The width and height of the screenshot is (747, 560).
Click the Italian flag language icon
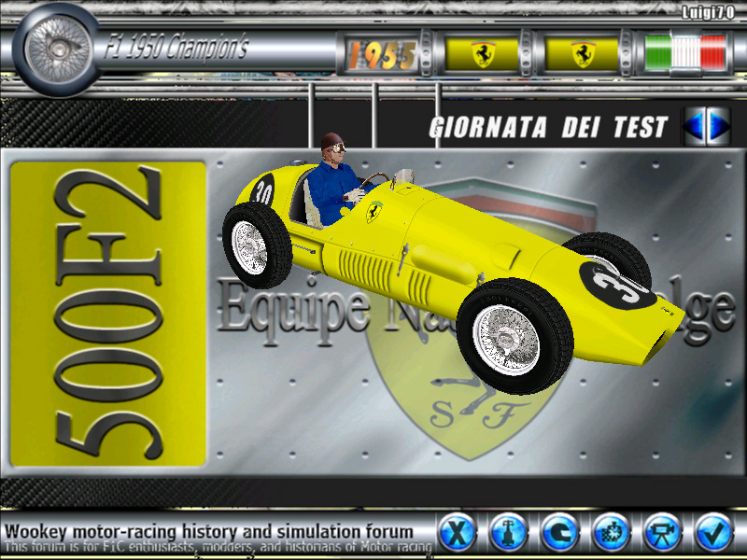(685, 52)
